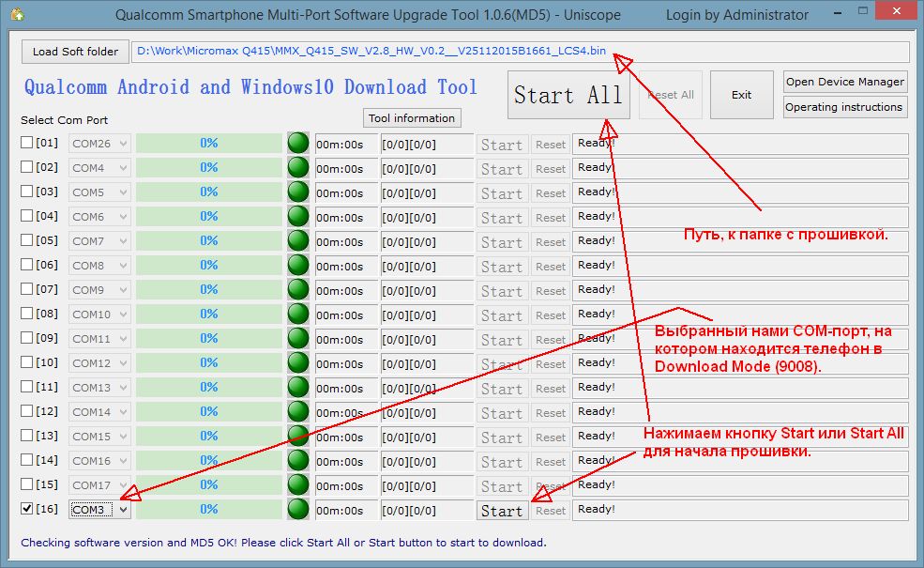The image size is (924, 568).
Task: Open the COM26 port dropdown
Action: 99,144
